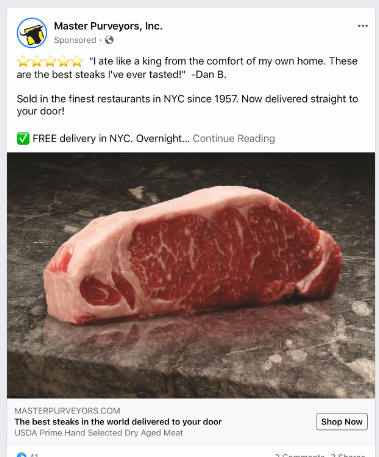This screenshot has height=457, width=379.
Task: Click the best steaks in the world headline
Action: [118, 422]
